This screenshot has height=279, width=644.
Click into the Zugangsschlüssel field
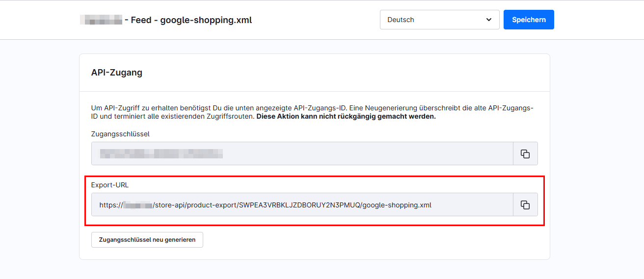tap(302, 153)
